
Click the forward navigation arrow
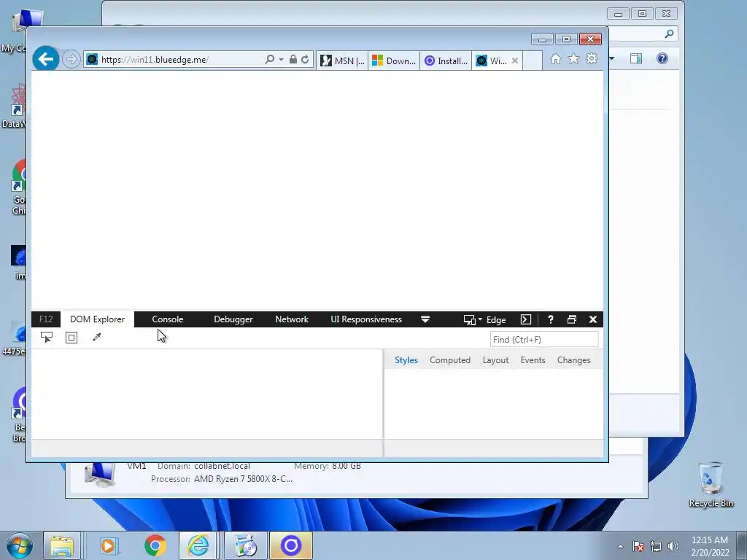point(71,60)
